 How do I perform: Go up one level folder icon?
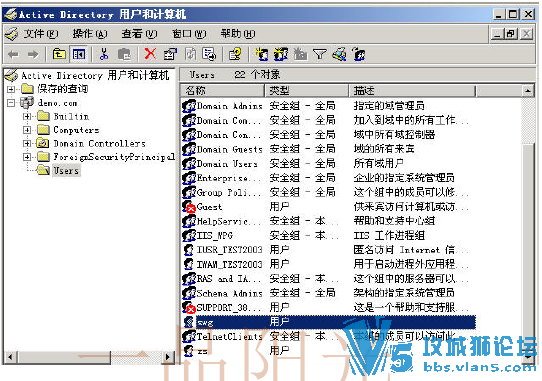59,54
